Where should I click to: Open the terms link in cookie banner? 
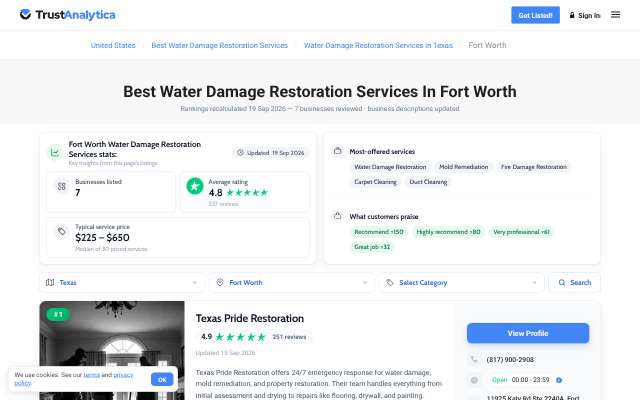click(x=91, y=375)
